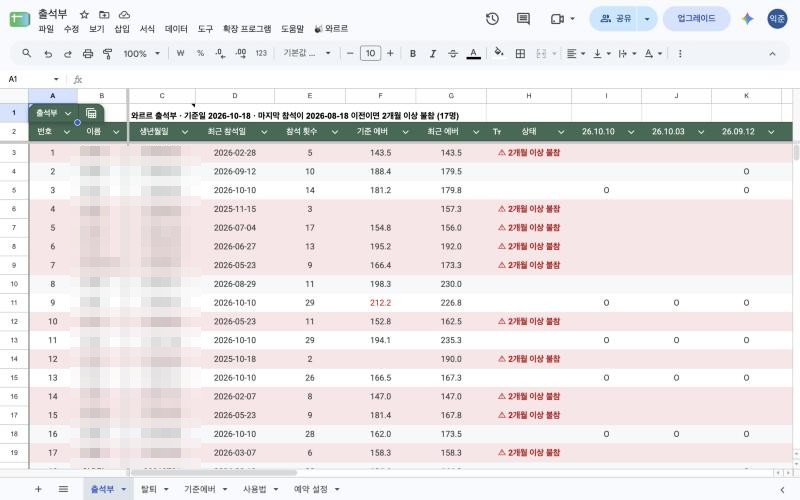Image resolution: width=800 pixels, height=500 pixels.
Task: Redo the last action
Action: coord(67,53)
